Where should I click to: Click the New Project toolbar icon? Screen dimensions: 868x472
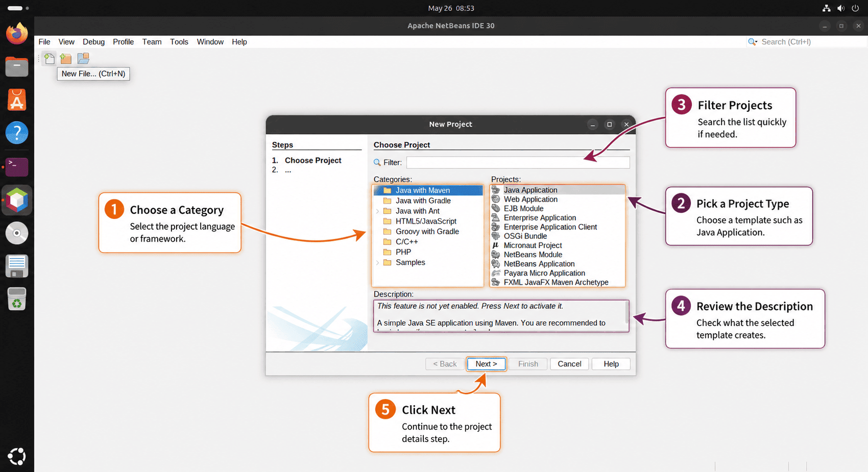[x=66, y=59]
